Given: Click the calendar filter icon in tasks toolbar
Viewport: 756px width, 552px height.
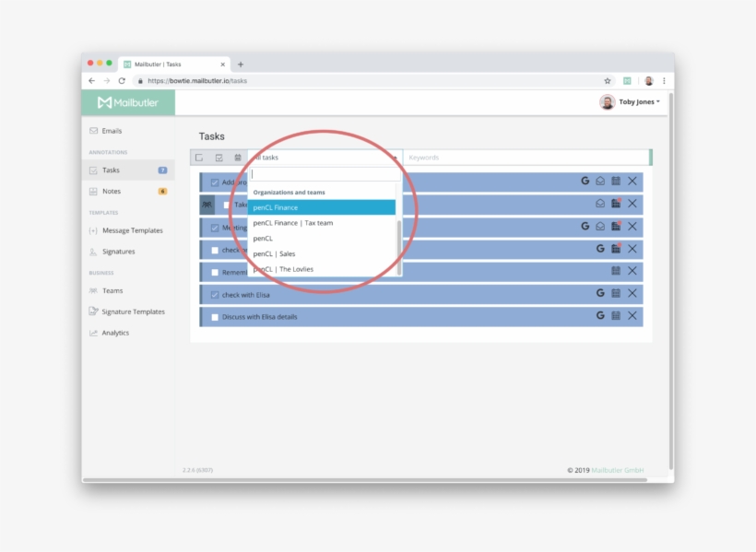Looking at the screenshot, I should tap(237, 158).
